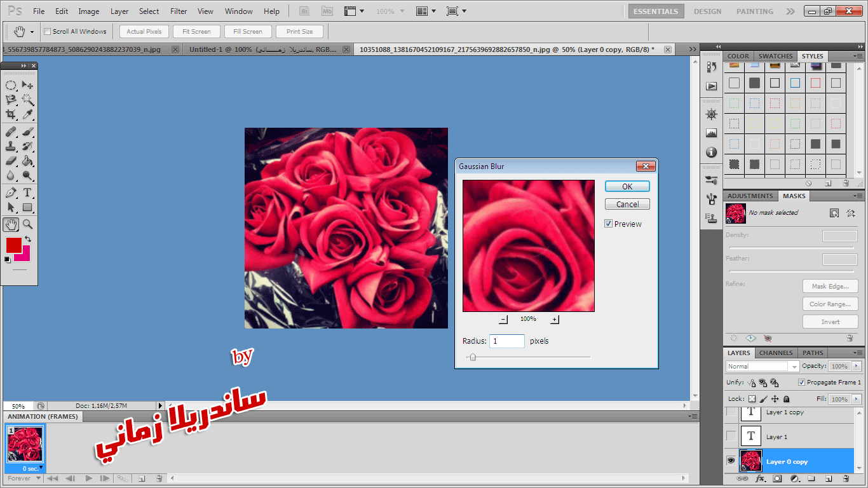Select the Rectangle shape tool

click(27, 207)
